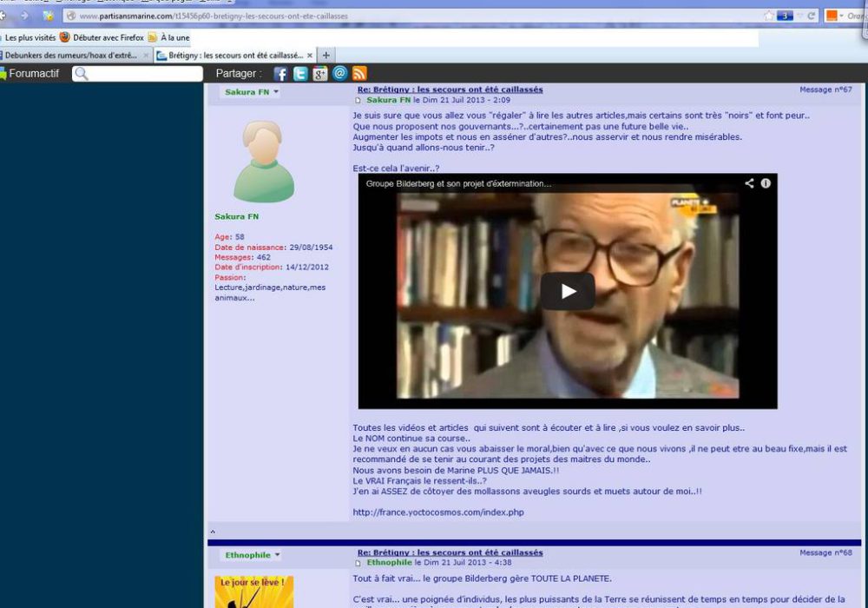Click Messages: 462 count
Screen dimensions: 868x608
click(x=242, y=257)
